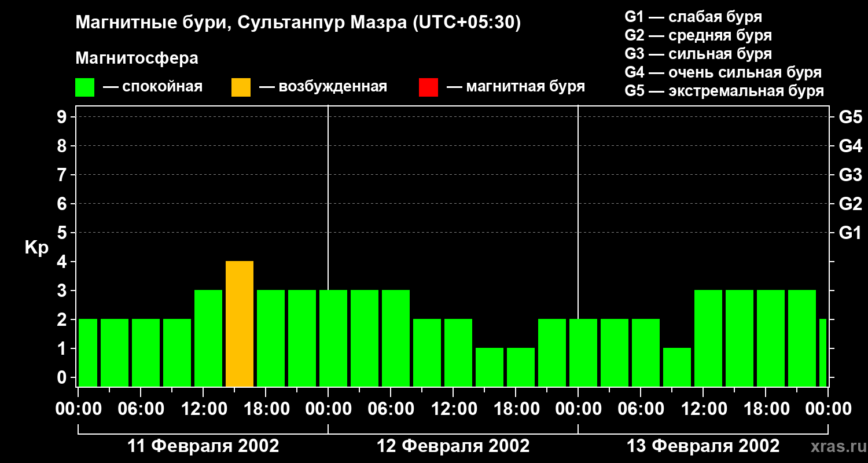Click the '12:00' time label above 11 Февраля
The image size is (868, 463).
(x=203, y=409)
